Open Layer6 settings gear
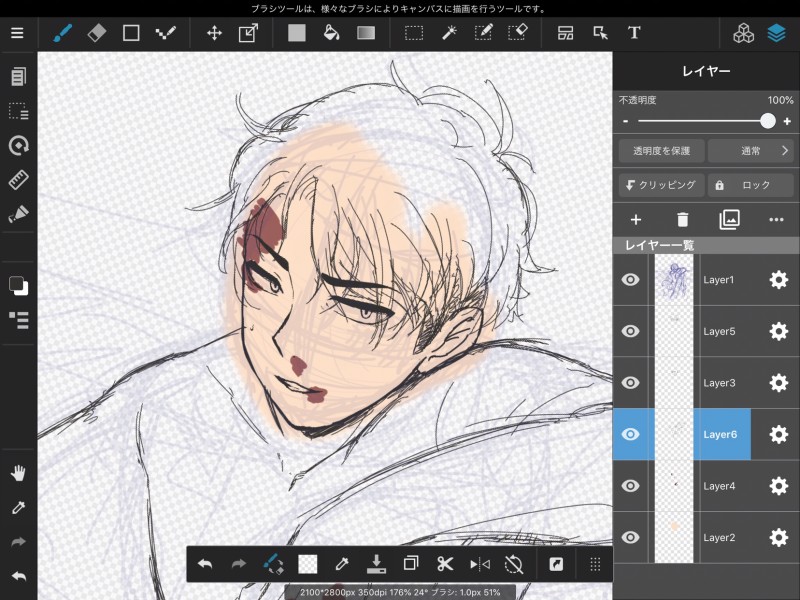This screenshot has height=600, width=800. [779, 434]
